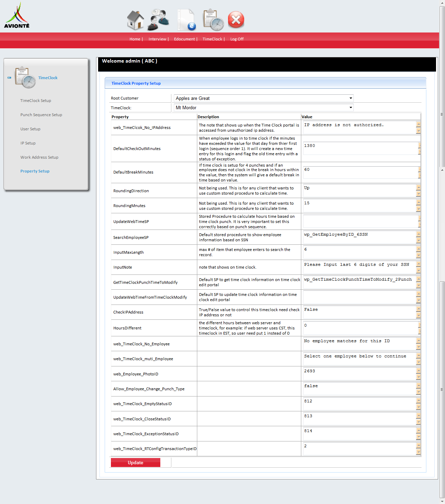Open User Setup in sidebar
This screenshot has width=445, height=504.
[x=30, y=129]
